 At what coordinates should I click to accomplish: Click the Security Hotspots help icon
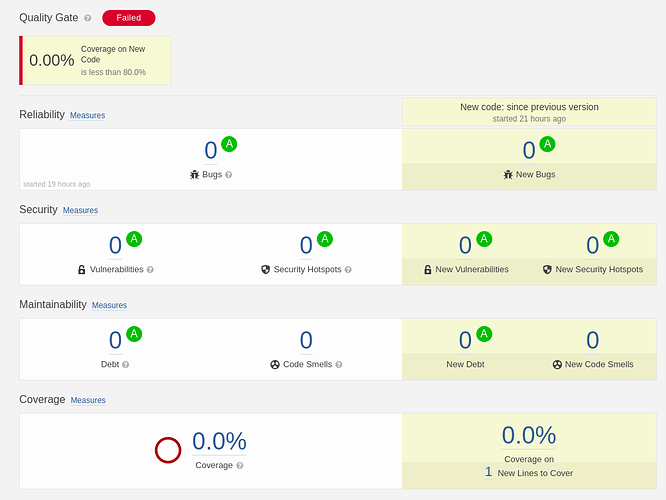[348, 270]
